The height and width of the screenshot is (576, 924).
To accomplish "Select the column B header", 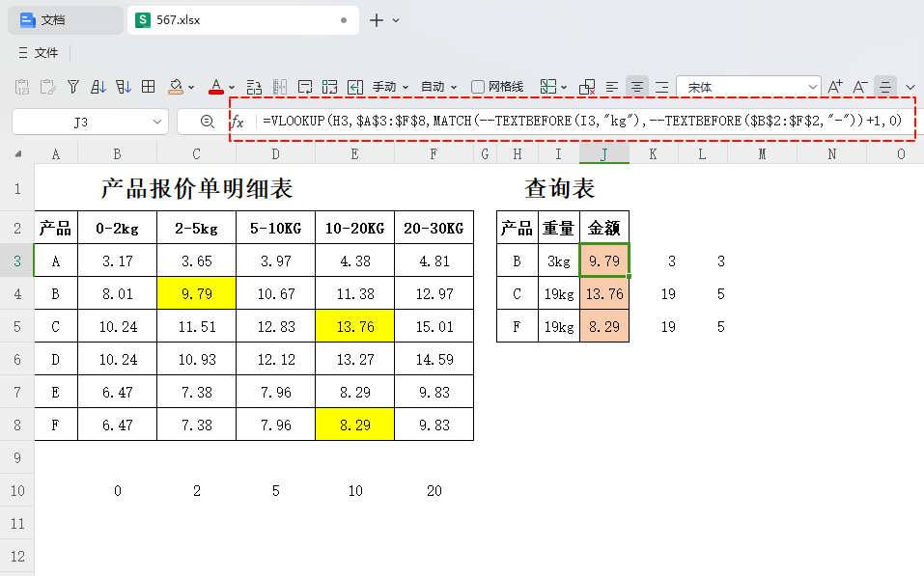I will click(117, 154).
